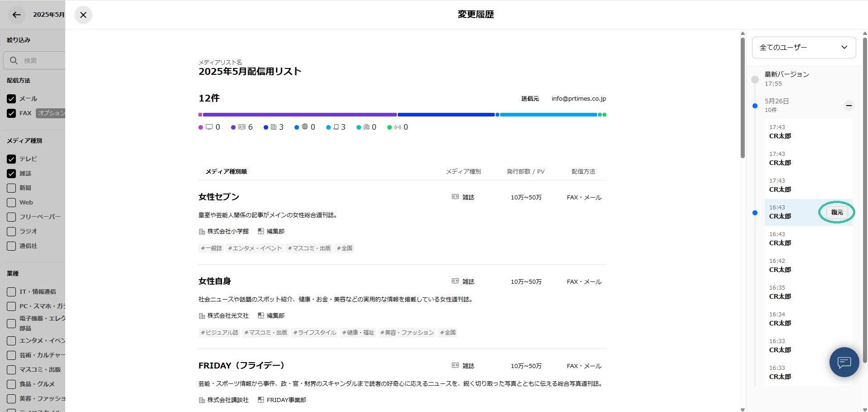Open the 全てのユーザー dropdown
This screenshot has height=412, width=868.
(804, 48)
